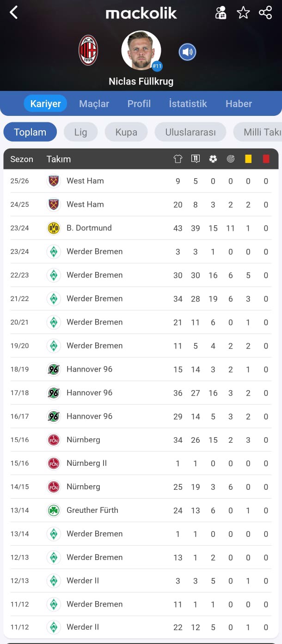Tap the blue speaker sound icon
The image size is (282, 644).
pyautogui.click(x=187, y=52)
